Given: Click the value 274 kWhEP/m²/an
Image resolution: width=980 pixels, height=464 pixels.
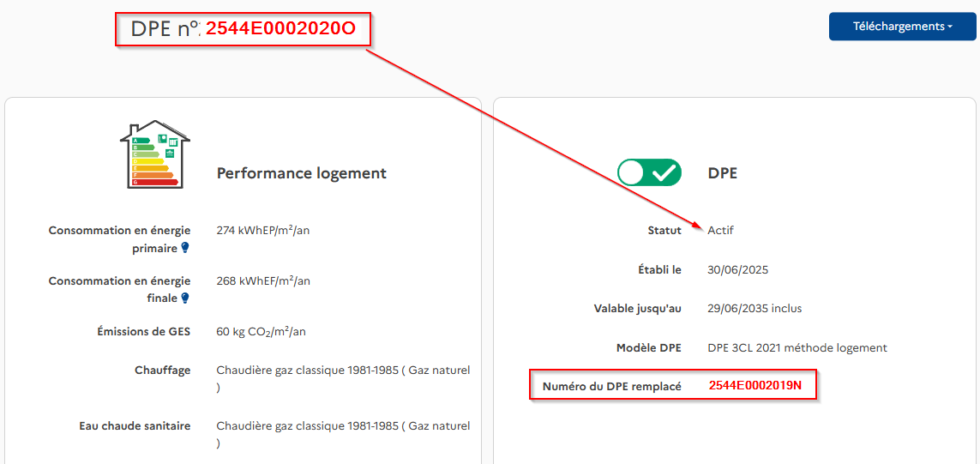Looking at the screenshot, I should click(263, 230).
